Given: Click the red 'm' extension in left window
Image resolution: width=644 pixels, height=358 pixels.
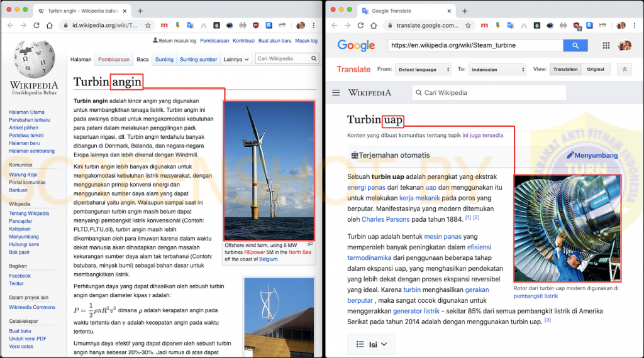Looking at the screenshot, I should click(x=164, y=25).
